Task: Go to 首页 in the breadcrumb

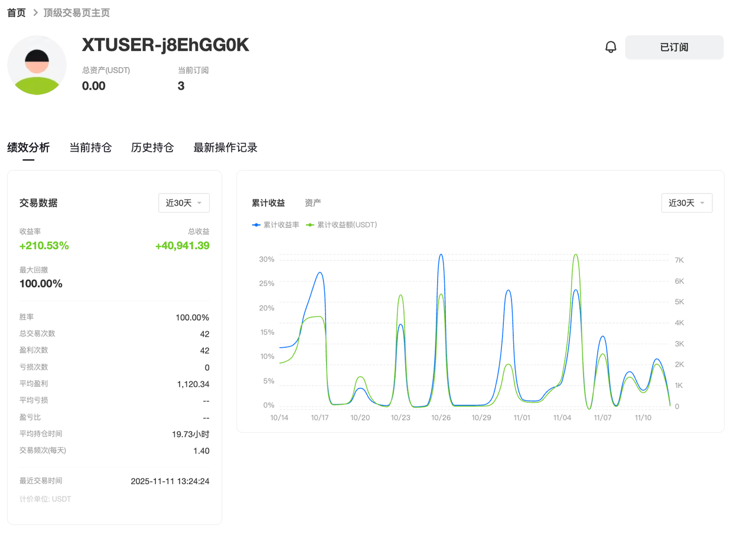Action: (x=17, y=13)
